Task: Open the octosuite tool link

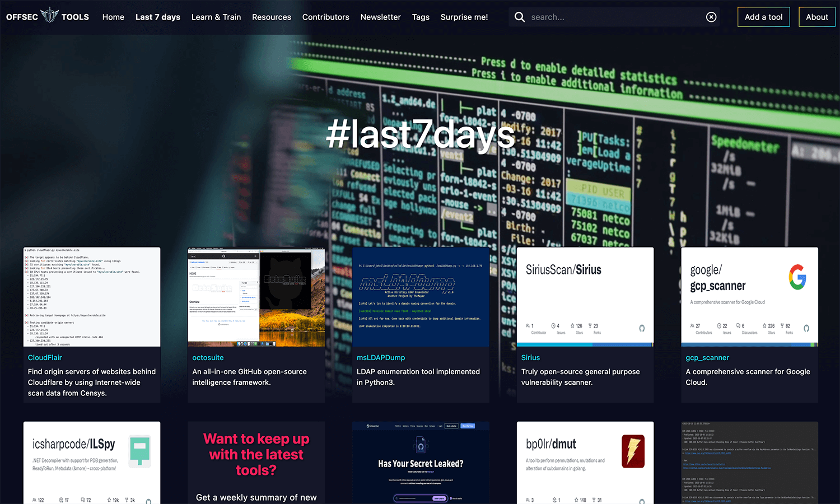Action: tap(208, 357)
